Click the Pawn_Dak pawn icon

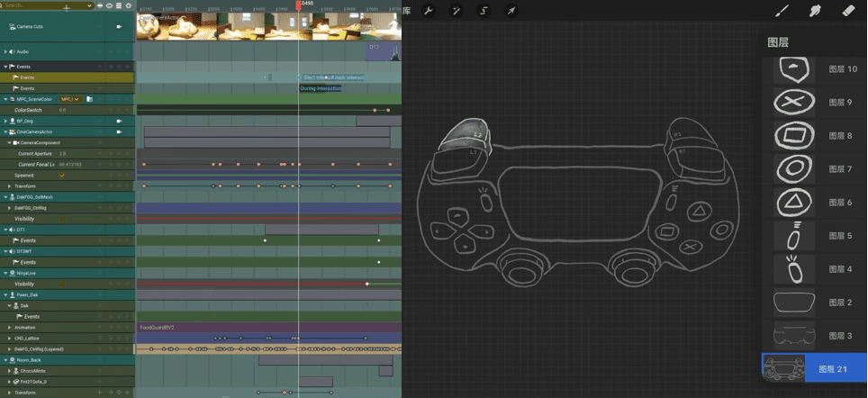pyautogui.click(x=13, y=294)
